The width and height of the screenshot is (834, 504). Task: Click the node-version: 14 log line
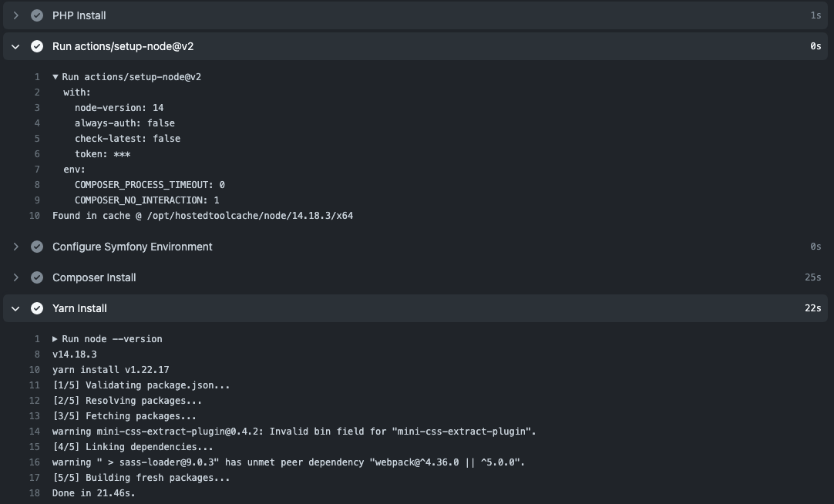[119, 107]
